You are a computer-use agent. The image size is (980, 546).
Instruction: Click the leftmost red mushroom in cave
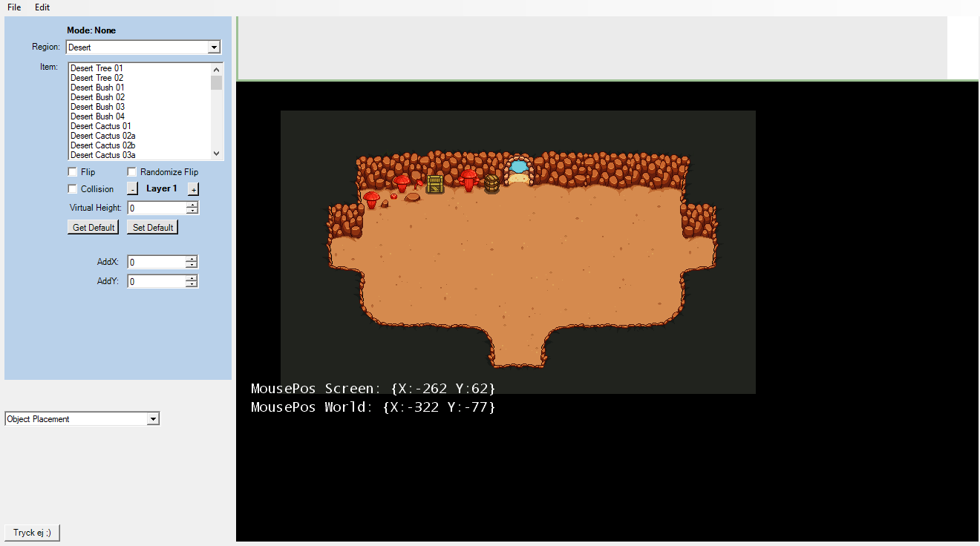pos(371,199)
